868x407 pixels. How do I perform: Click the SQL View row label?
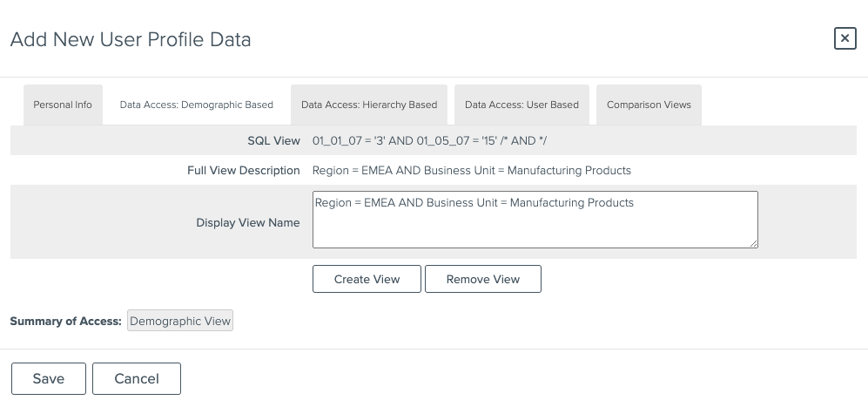(x=273, y=140)
